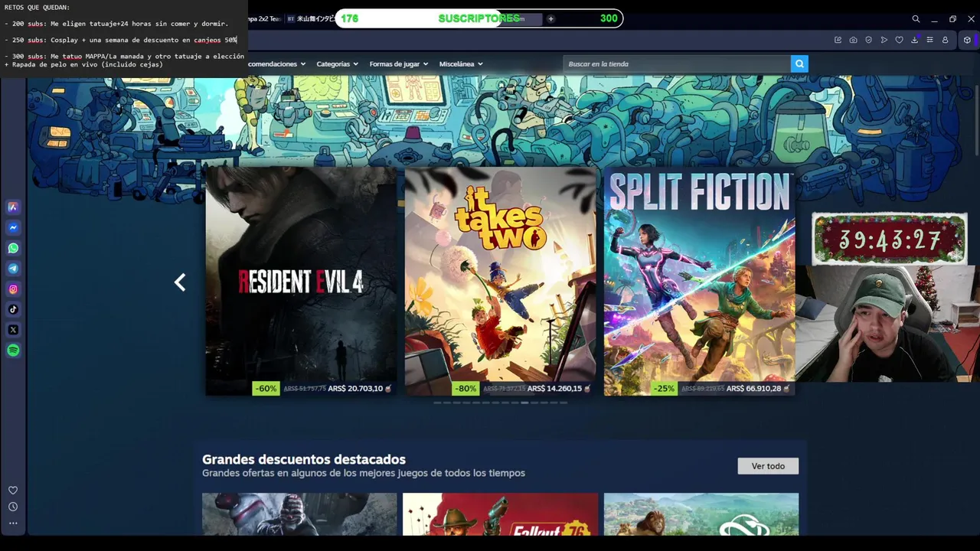Screen dimensions: 980x551
Task: Click the Ver todo button
Action: (768, 466)
